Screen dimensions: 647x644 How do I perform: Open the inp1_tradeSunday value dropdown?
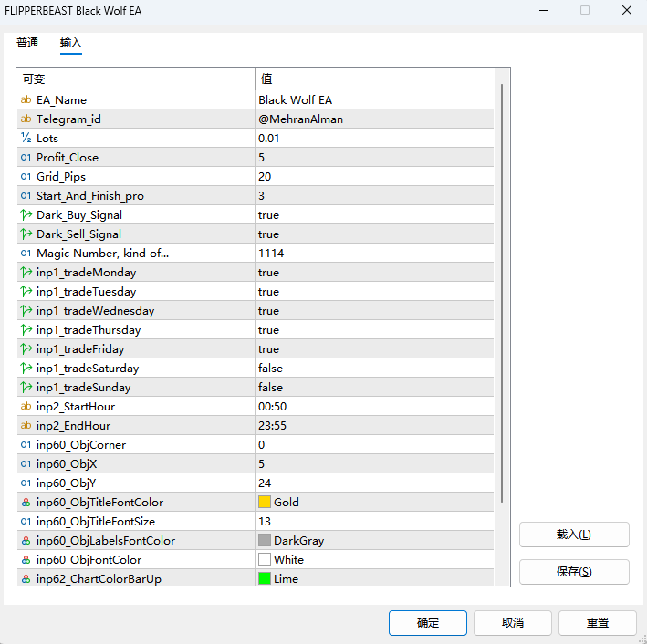coord(374,387)
